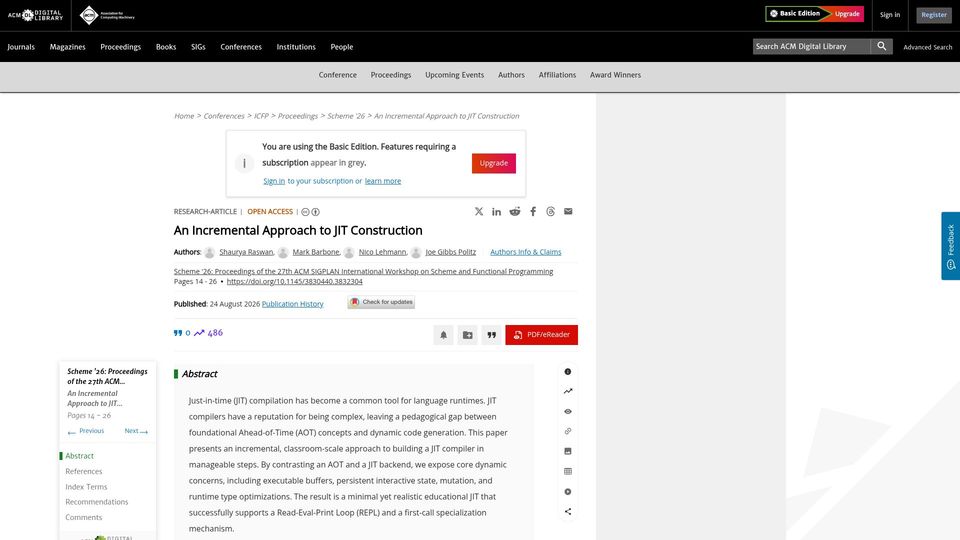Open the Institutions menu
Viewport: 960px width, 540px height.
click(296, 47)
